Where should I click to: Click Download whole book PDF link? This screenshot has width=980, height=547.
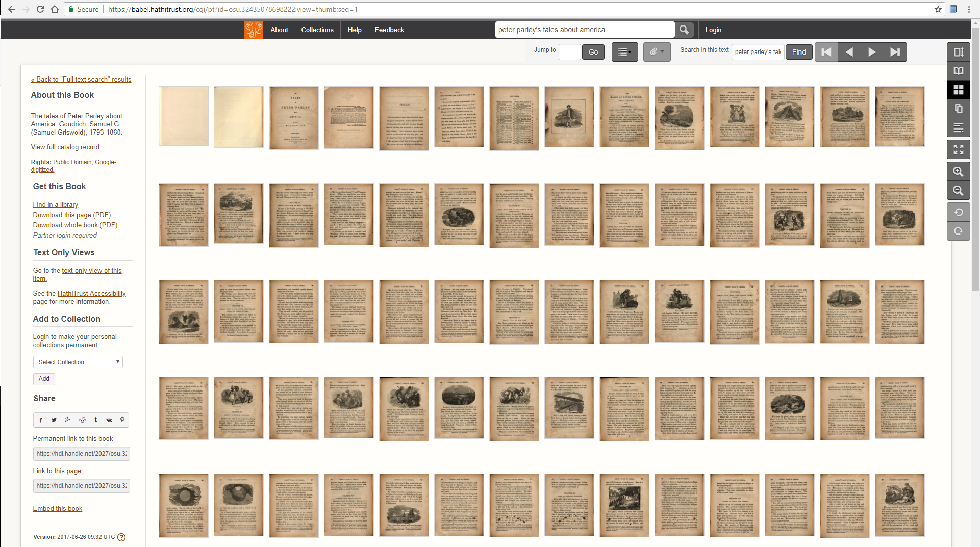point(74,225)
